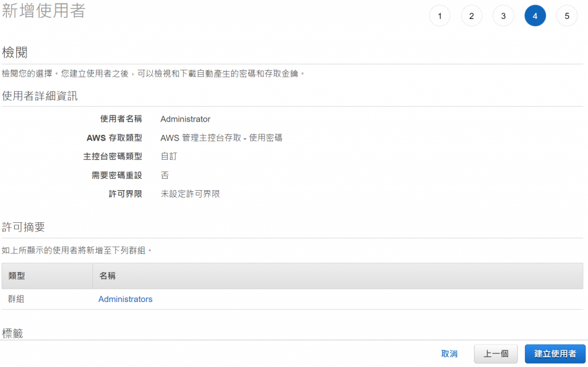This screenshot has width=588, height=367.
Task: Go to step 3 of wizard
Action: [503, 16]
